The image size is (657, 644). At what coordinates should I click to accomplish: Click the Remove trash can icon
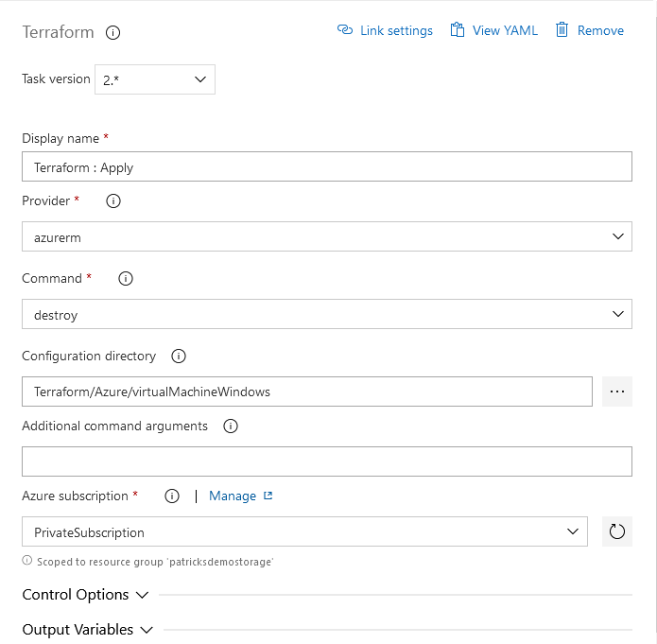(x=562, y=29)
